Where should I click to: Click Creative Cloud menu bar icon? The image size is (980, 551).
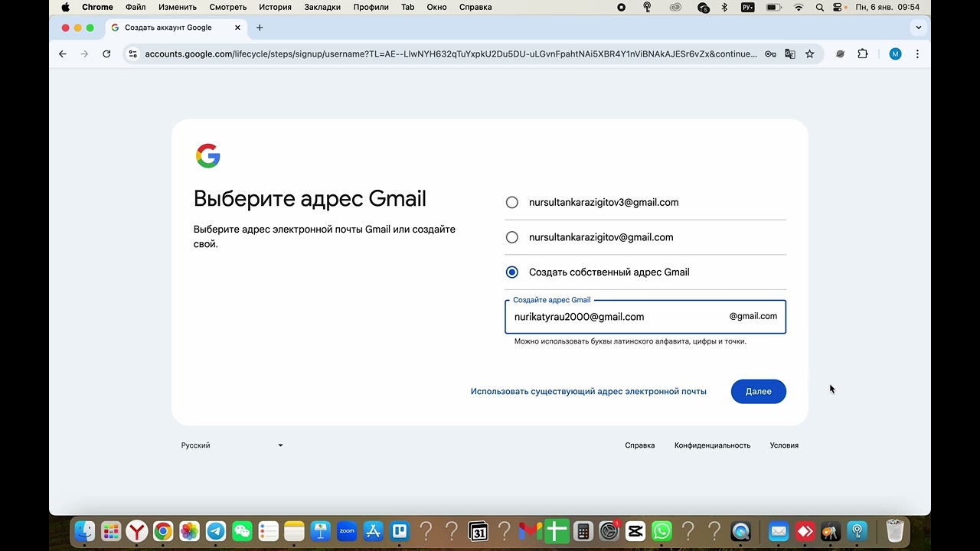coord(675,7)
